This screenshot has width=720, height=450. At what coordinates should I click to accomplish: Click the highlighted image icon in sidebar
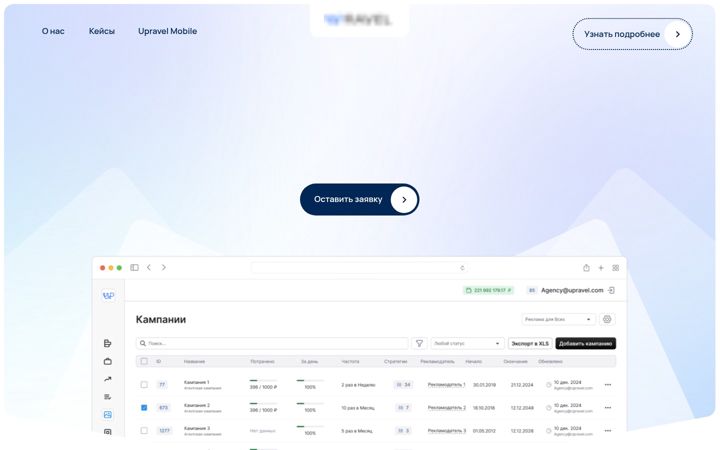pyautogui.click(x=107, y=415)
